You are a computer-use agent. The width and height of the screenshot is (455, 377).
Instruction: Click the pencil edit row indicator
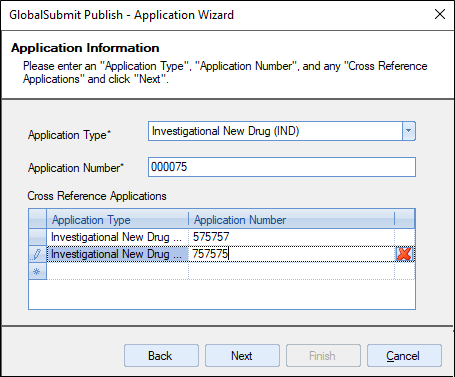[x=37, y=254]
